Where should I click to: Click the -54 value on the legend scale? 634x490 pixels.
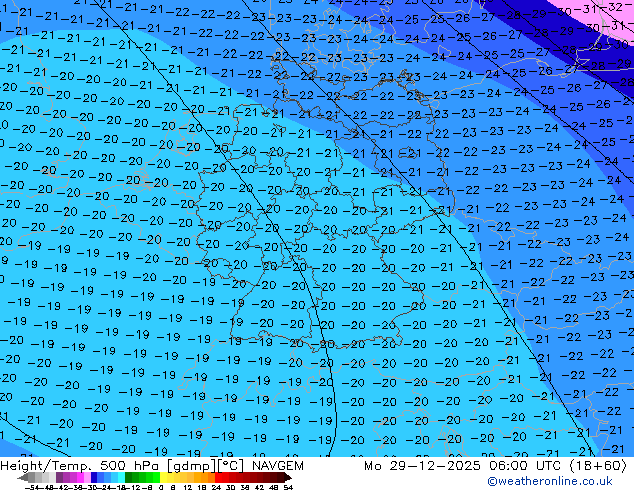pyautogui.click(x=32, y=487)
